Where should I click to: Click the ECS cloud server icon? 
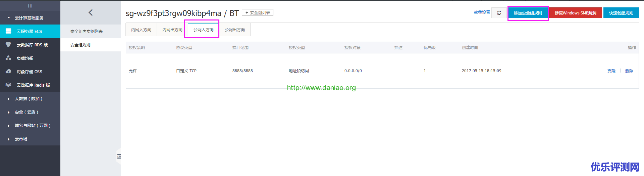tap(8, 31)
